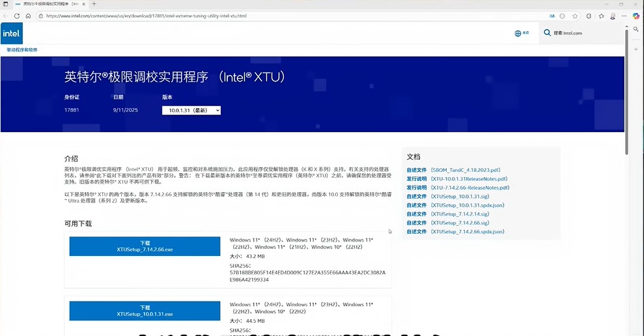
Task: Click the browser essentials icon
Action: click(x=589, y=16)
